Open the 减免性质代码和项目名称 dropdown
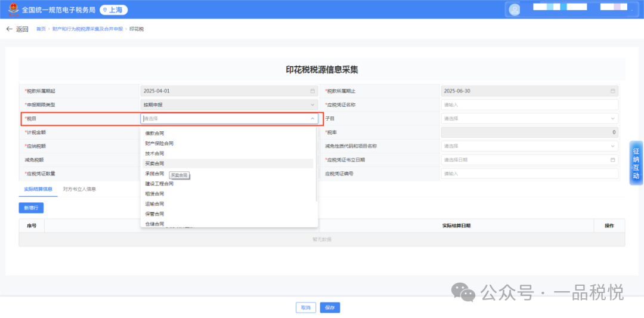 point(612,146)
